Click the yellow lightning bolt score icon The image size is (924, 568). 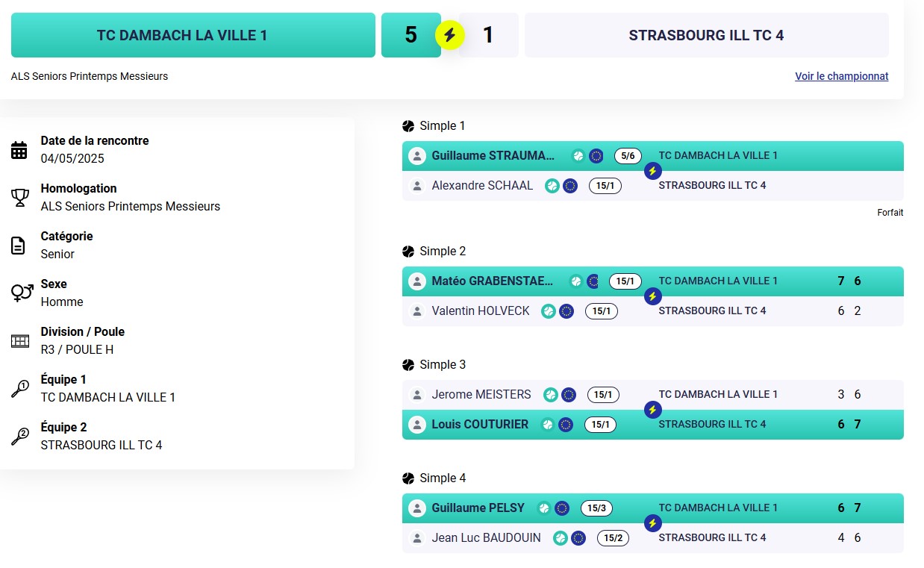[x=449, y=35]
